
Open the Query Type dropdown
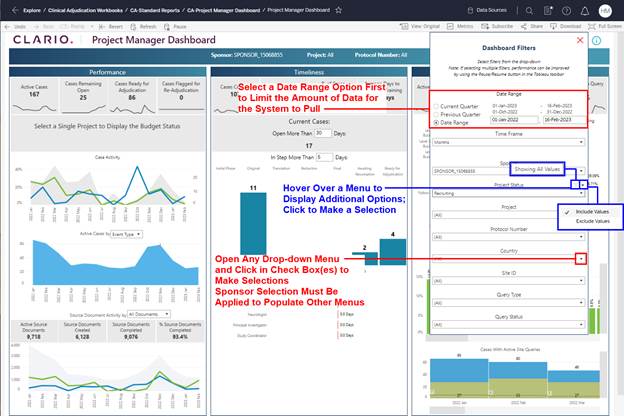coord(509,303)
